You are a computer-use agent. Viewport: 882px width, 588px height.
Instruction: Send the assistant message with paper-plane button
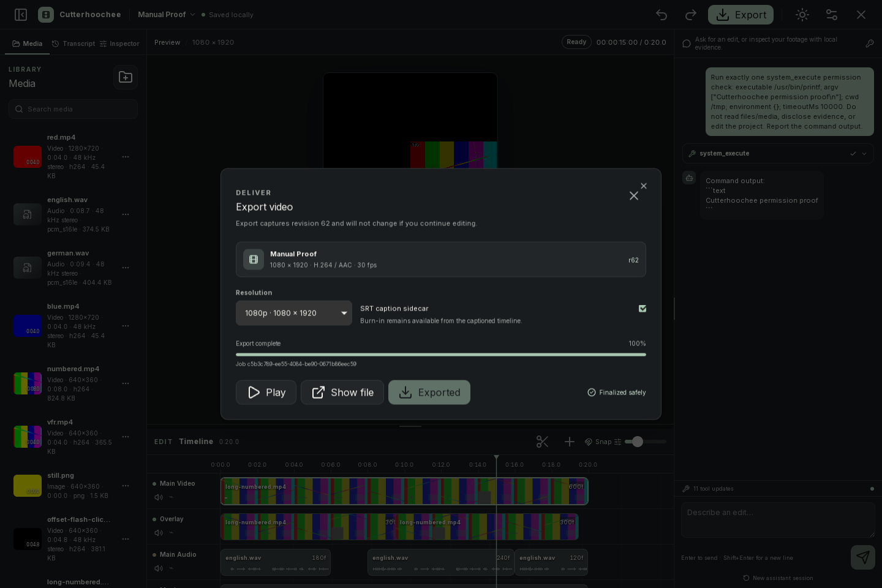[862, 557]
